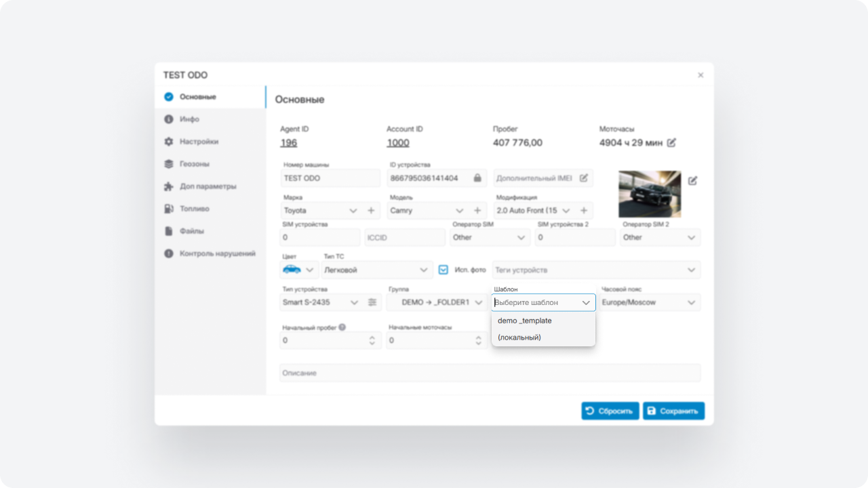Click help icon beside Начальный пробег
This screenshot has height=488, width=868.
342,327
